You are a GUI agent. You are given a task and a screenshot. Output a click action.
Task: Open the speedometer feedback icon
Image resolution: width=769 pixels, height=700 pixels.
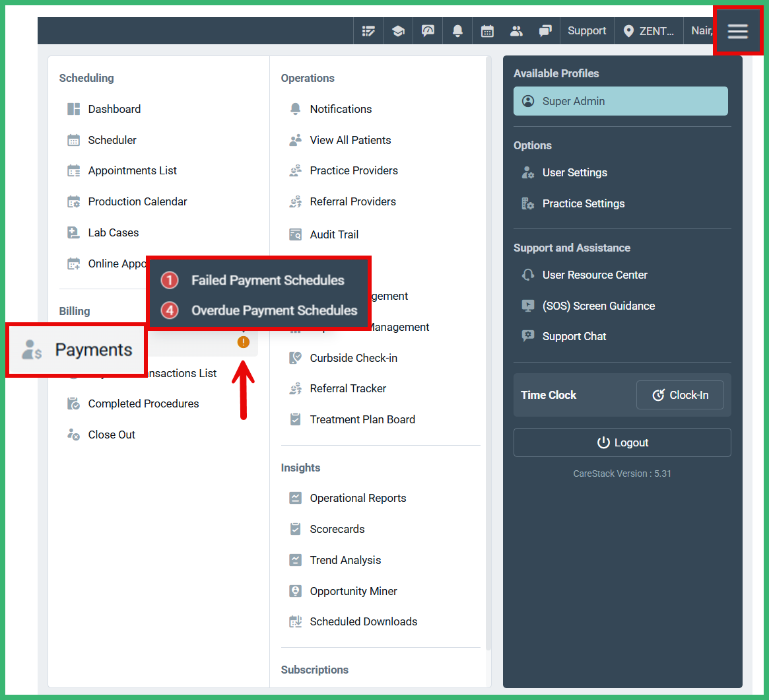pos(427,30)
